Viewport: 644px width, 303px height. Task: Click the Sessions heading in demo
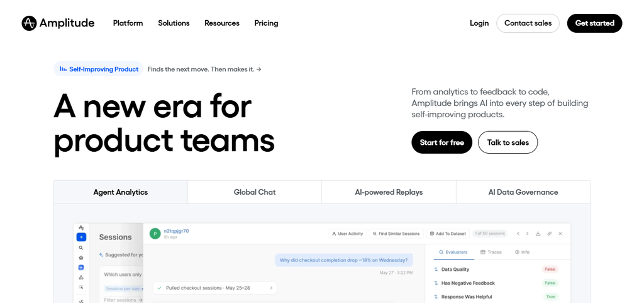click(116, 237)
